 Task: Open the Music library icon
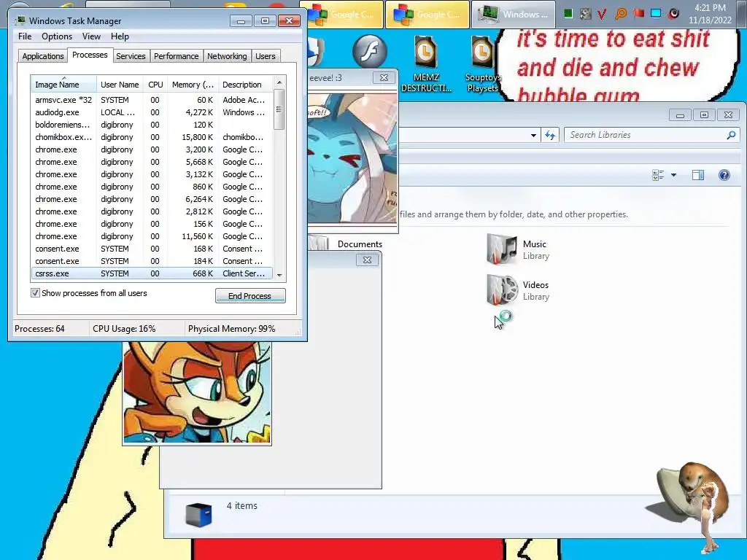click(502, 249)
